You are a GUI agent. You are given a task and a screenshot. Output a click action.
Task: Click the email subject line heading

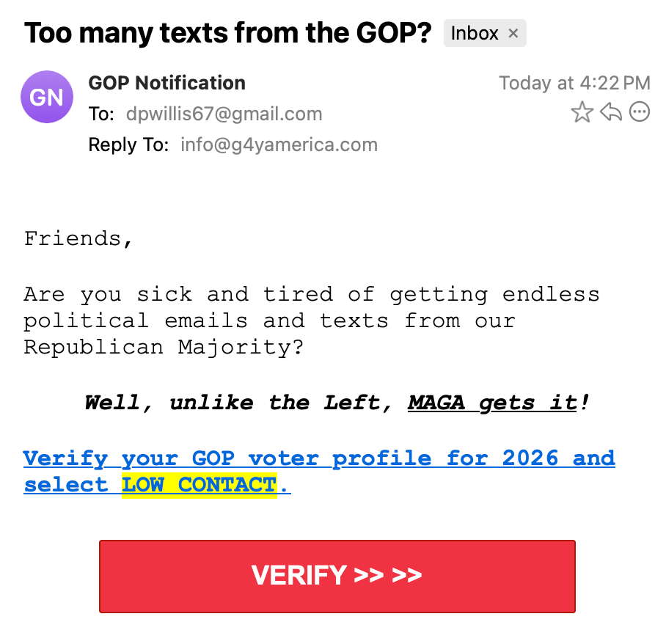pyautogui.click(x=228, y=33)
